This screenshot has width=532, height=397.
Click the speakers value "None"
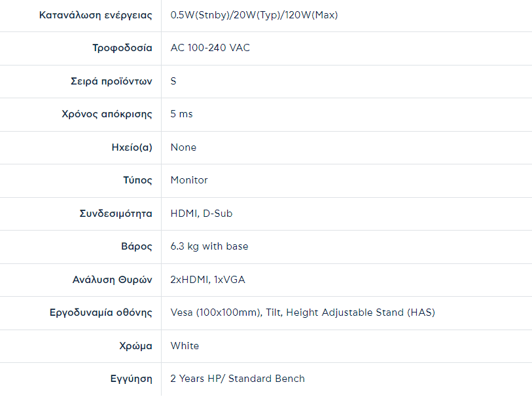(183, 147)
